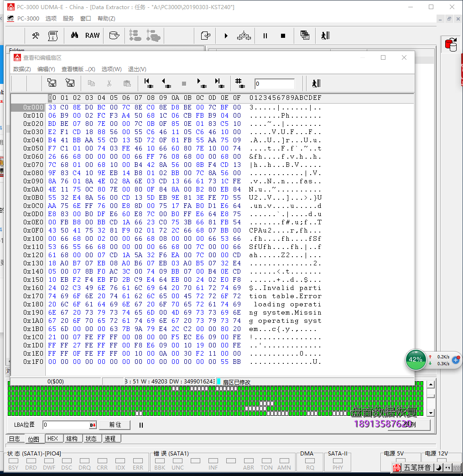Click the second tree structure icon with disks

153,36
